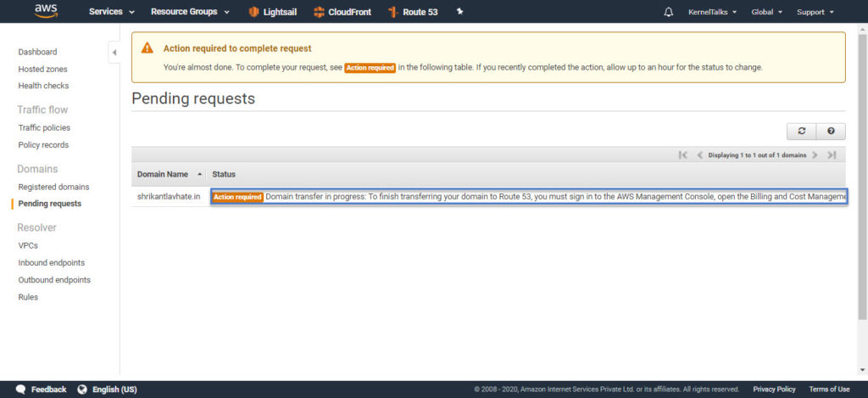Open Hosted zones in sidebar

coord(42,69)
